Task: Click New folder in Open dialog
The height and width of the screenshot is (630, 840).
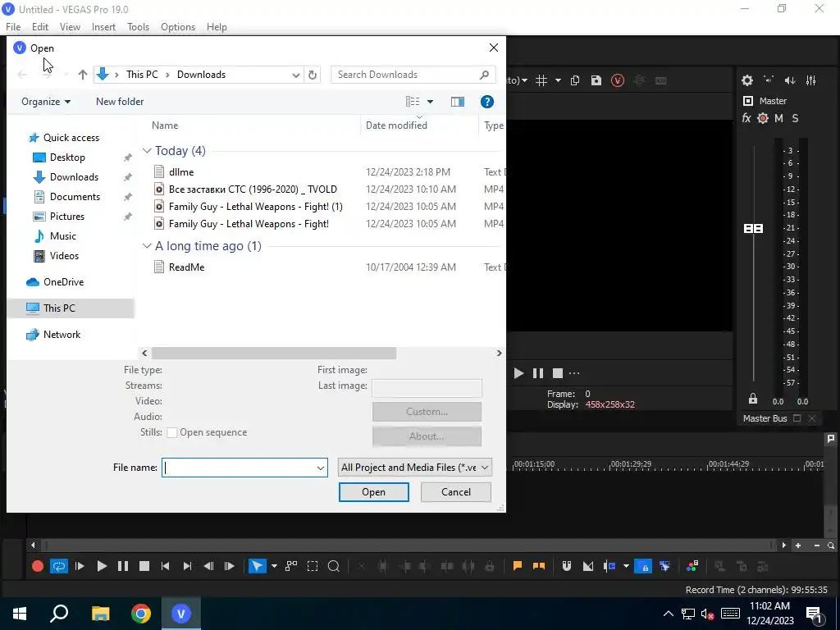Action: point(120,102)
